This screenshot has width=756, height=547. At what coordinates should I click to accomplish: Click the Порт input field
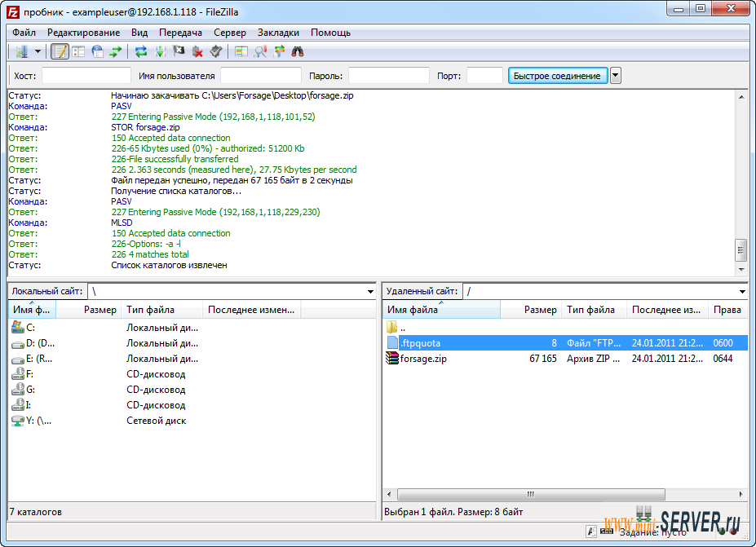pyautogui.click(x=484, y=76)
